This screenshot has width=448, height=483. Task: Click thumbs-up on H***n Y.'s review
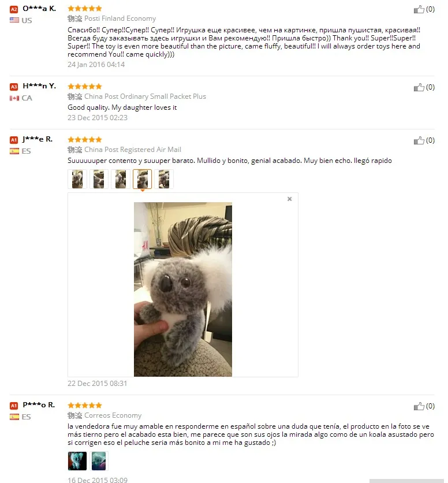pos(419,87)
